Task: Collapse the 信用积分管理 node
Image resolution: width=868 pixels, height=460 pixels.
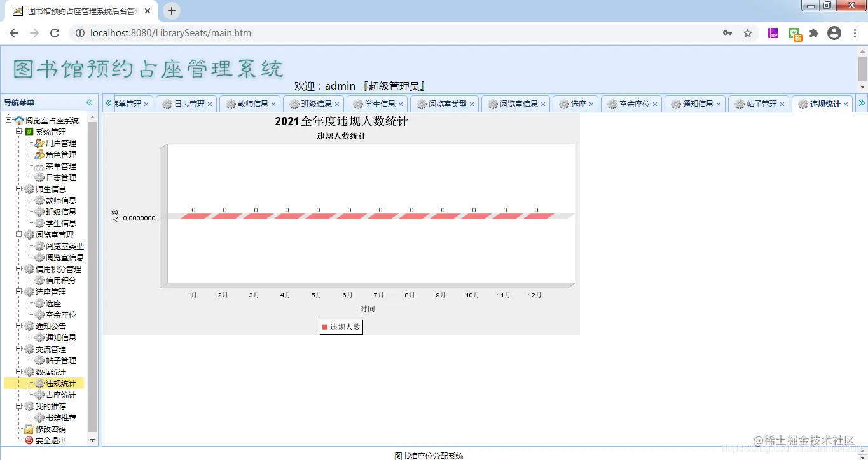Action: pos(19,269)
